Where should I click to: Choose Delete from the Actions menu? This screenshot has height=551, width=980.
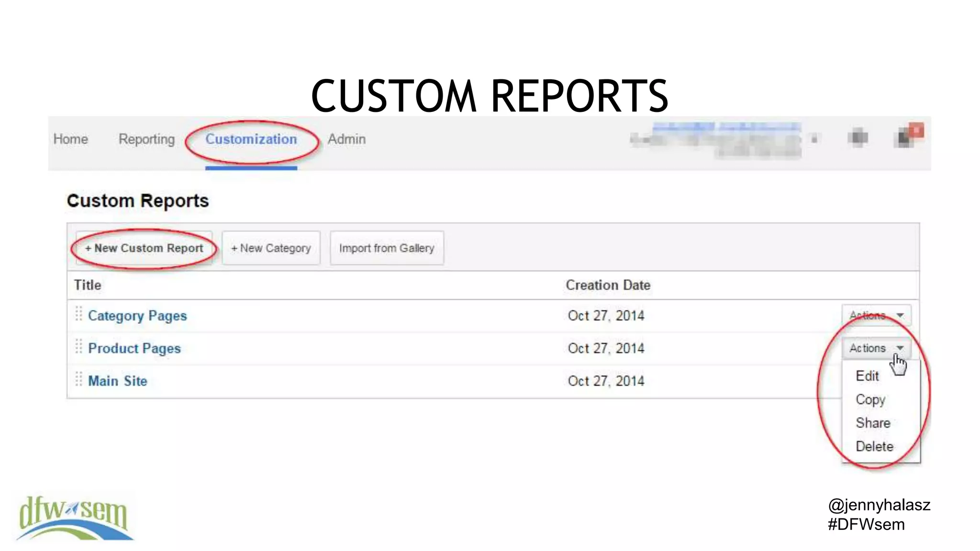click(874, 446)
